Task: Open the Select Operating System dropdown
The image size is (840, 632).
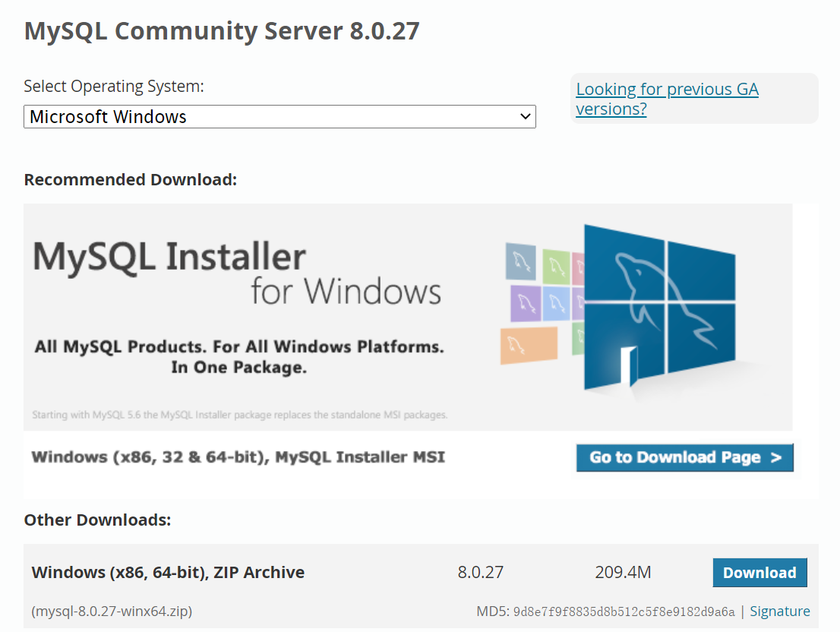Action: pyautogui.click(x=279, y=117)
